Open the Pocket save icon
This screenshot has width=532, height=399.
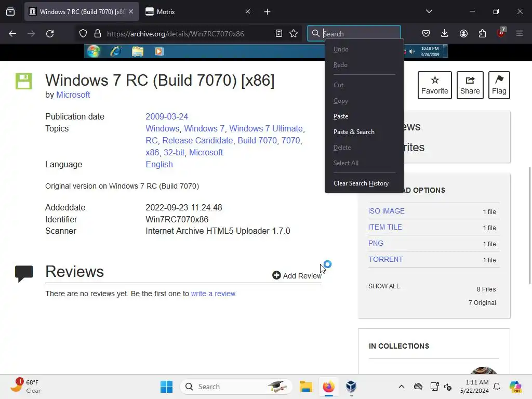426,34
